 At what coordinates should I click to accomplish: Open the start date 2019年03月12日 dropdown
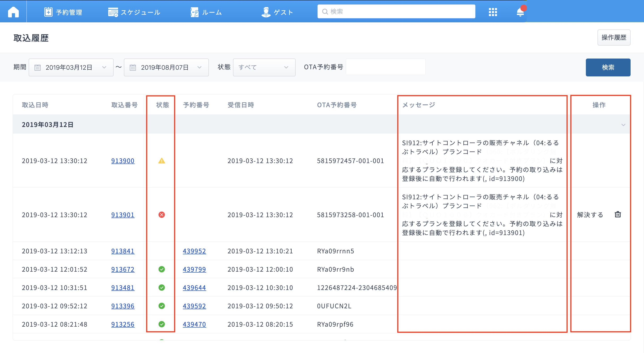point(71,67)
